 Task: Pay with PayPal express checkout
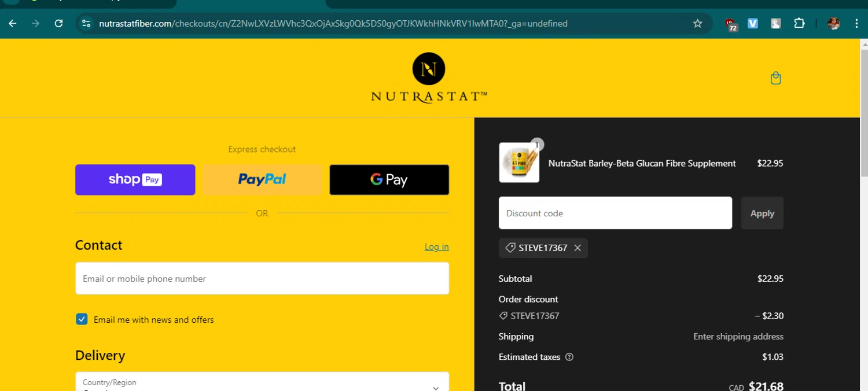pos(262,180)
